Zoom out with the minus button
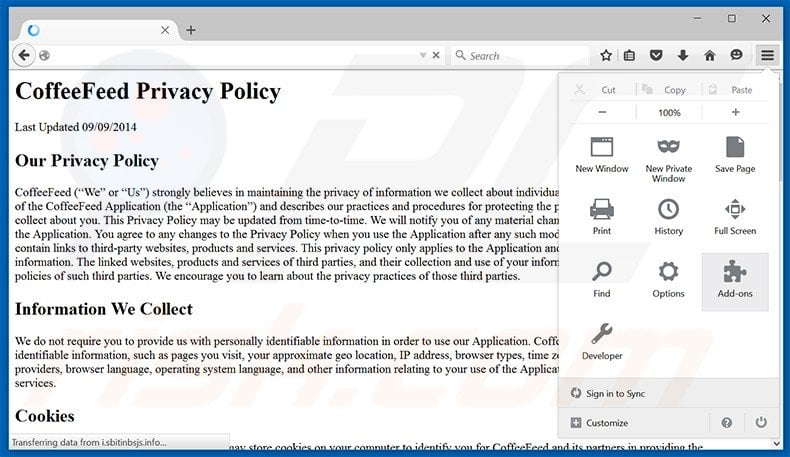The image size is (790, 457). [603, 112]
